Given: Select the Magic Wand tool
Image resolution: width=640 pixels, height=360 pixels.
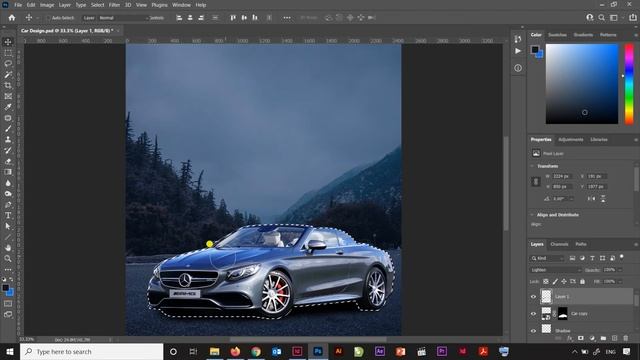Looking at the screenshot, I should tap(8, 75).
